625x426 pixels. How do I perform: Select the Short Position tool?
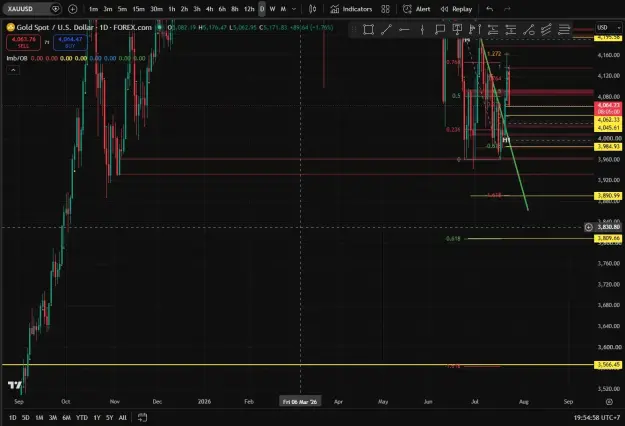511,29
